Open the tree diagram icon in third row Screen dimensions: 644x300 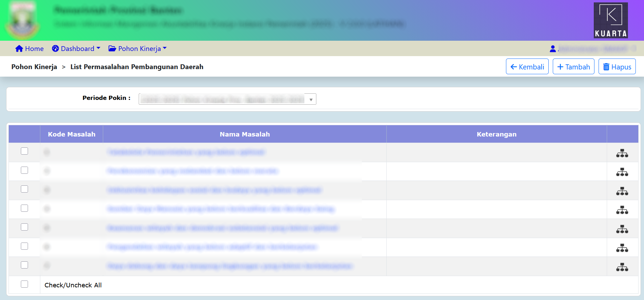[622, 191]
